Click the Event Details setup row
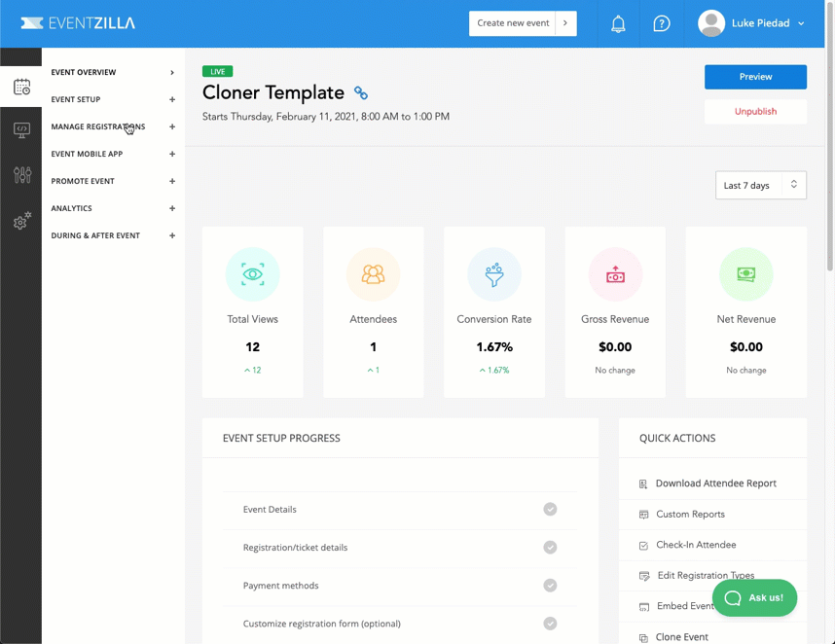Screen dimensions: 835x644 coord(400,510)
